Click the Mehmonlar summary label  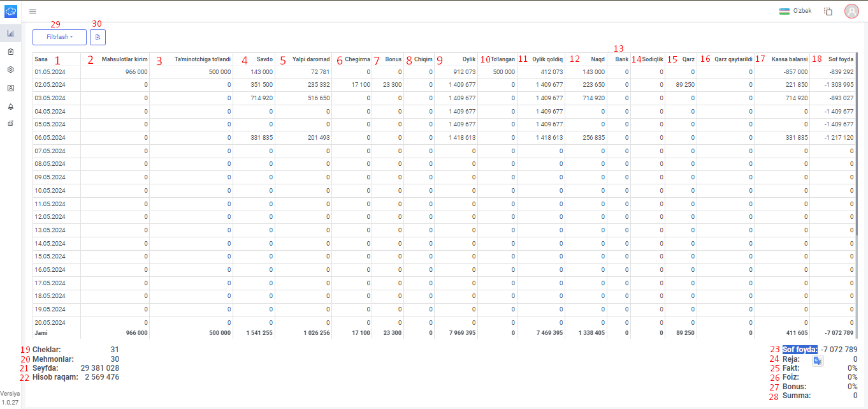click(x=54, y=359)
